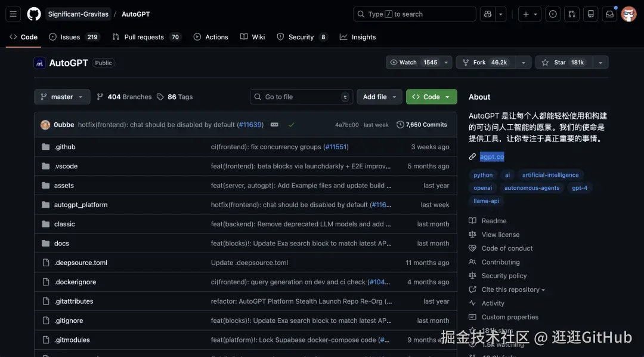Expand the master branch dropdown
Viewport: 644px width, 357px height.
62,97
